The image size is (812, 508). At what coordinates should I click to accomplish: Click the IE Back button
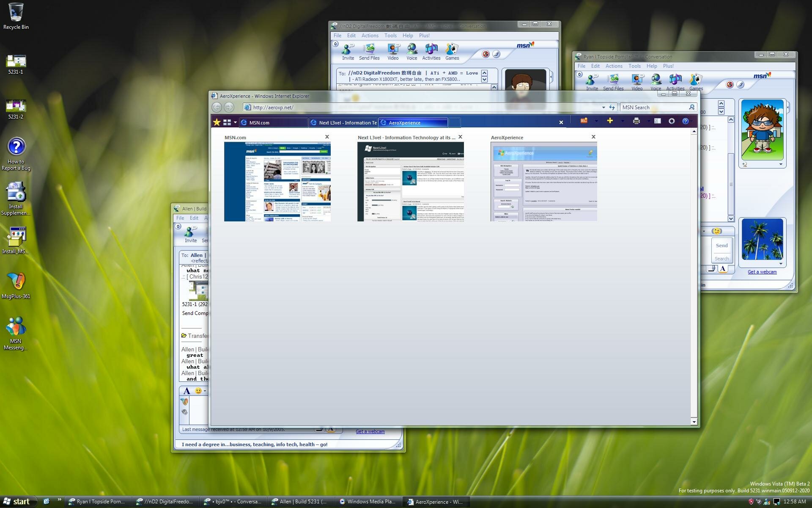[x=217, y=108]
